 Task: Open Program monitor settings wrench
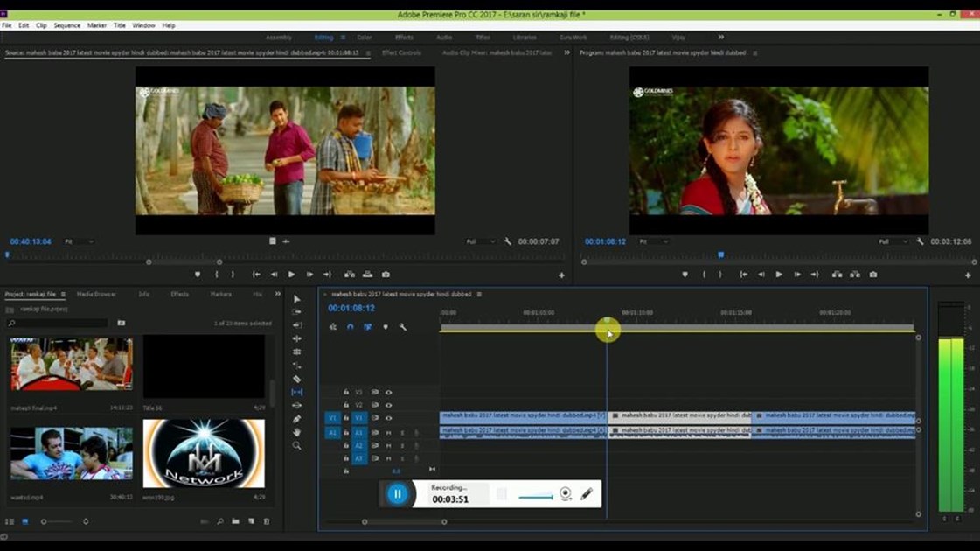(x=920, y=241)
